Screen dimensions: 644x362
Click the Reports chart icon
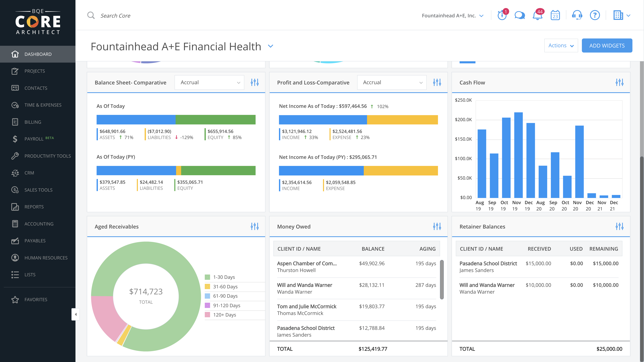[15, 207]
